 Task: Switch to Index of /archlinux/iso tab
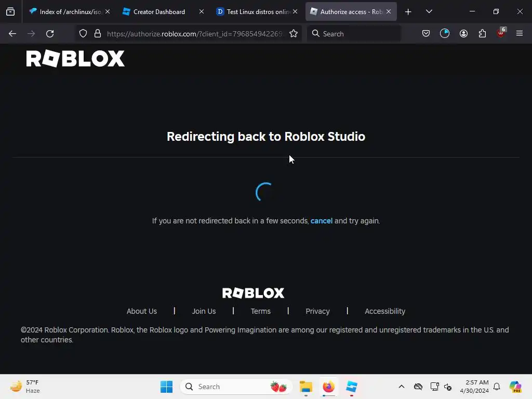[x=70, y=11]
